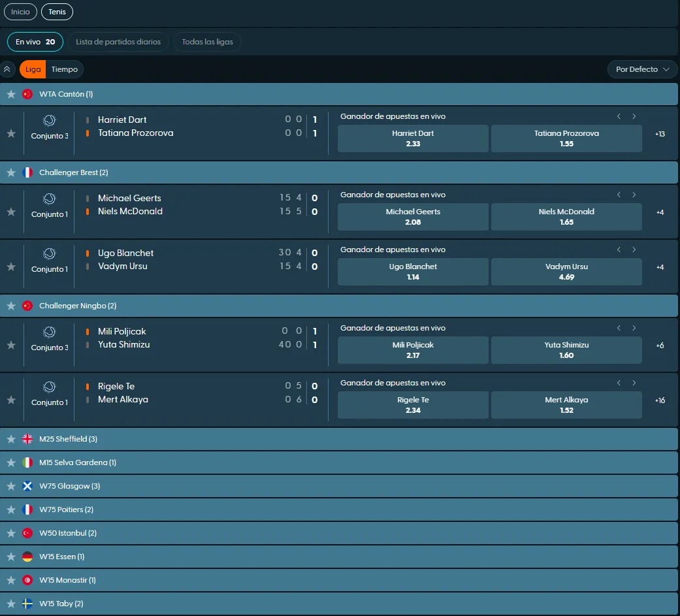The height and width of the screenshot is (616, 680).
Task: Open +6 more markets for Poljicak match
Action: (x=660, y=346)
